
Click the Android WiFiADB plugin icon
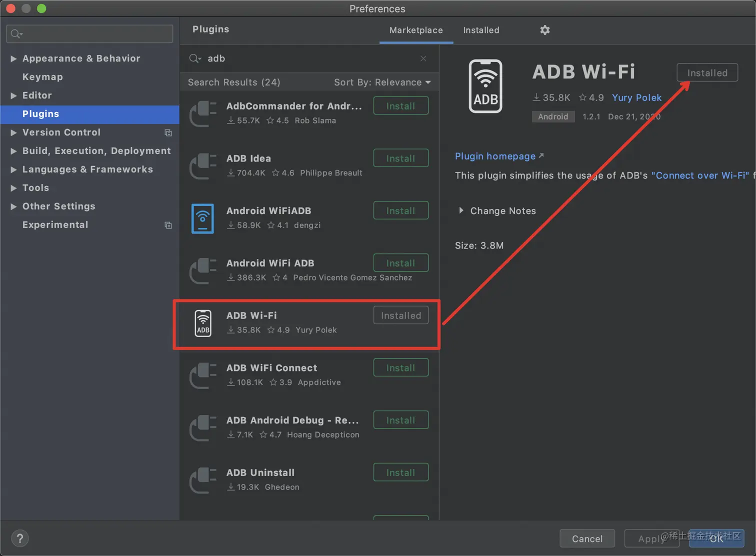click(x=203, y=218)
